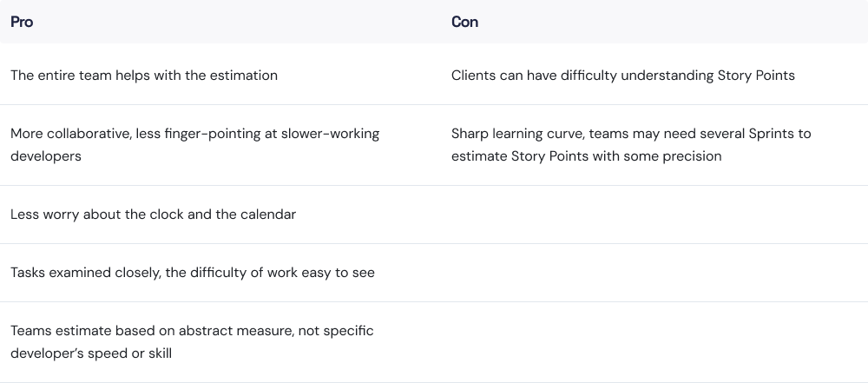The height and width of the screenshot is (383, 868).
Task: Click the "Pro" column header
Action: 22,22
